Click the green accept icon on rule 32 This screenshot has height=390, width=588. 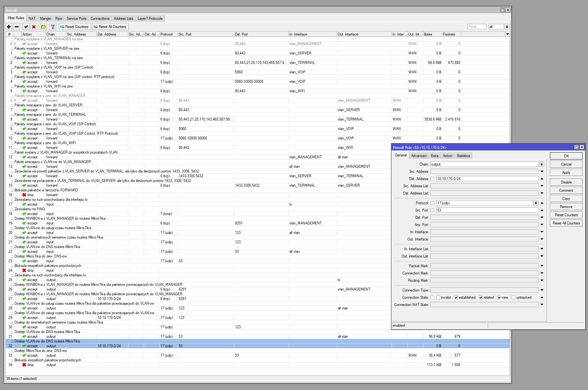tap(24, 346)
